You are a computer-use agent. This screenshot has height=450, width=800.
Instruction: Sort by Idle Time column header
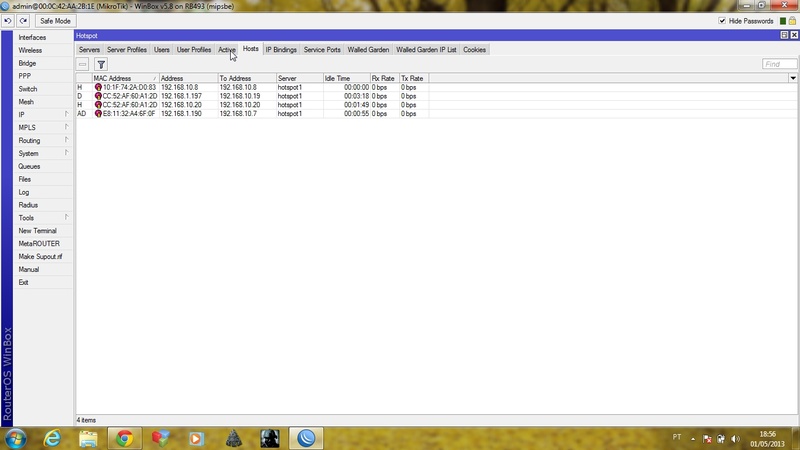click(x=346, y=78)
